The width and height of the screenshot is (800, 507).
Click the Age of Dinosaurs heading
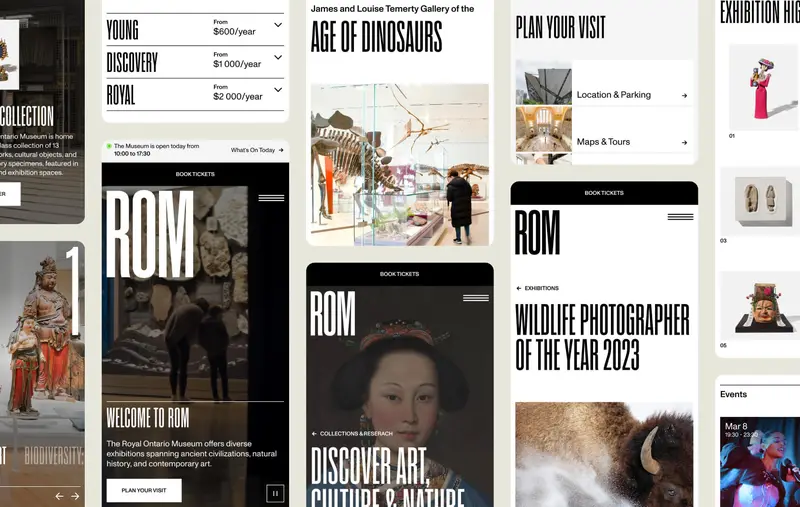pos(377,37)
